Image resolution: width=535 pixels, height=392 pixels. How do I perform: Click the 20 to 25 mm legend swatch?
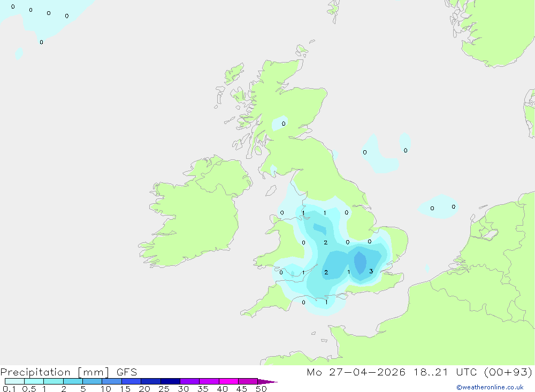151,381
